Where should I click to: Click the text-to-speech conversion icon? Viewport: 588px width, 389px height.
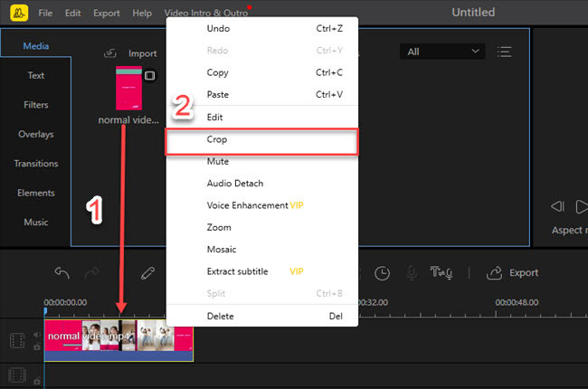(441, 272)
